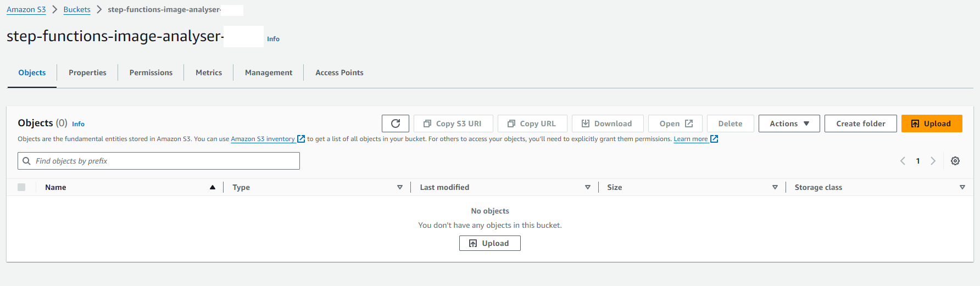Click the Open in new tab button

[675, 124]
